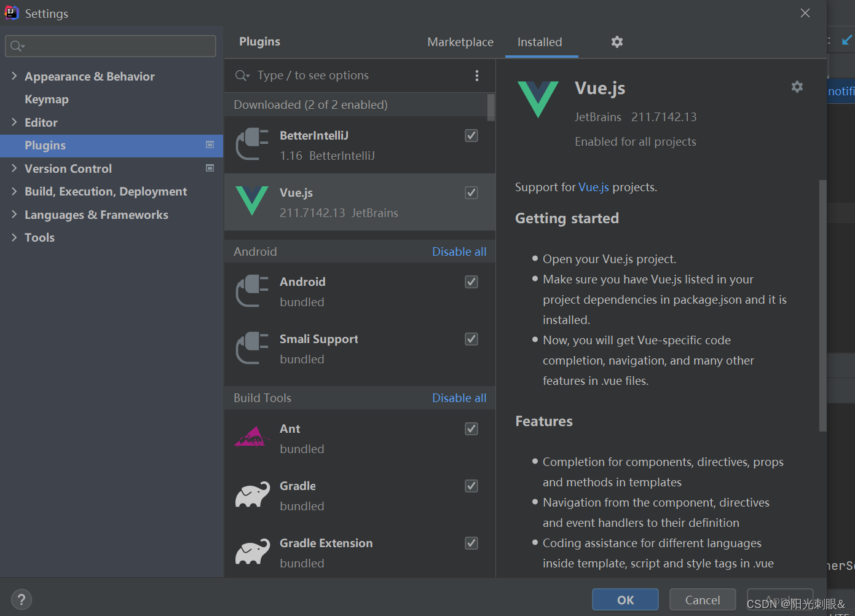Uncheck the Ant plugin checkbox

point(471,428)
